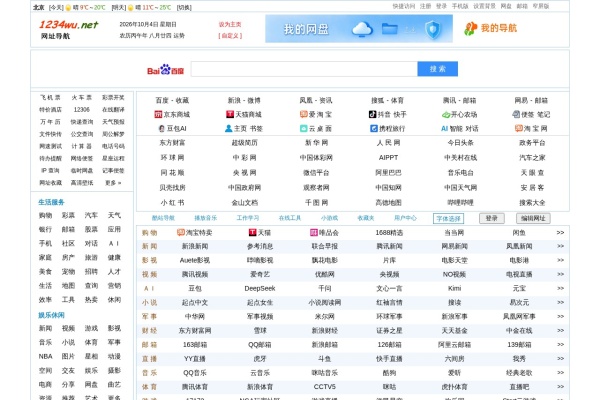Open 天猫商城 link with Tmall icon
600x400 pixels.
point(244,114)
